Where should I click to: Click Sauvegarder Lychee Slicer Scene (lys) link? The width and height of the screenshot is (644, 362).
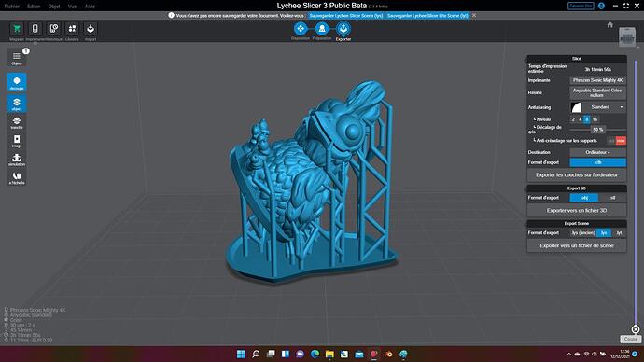(x=346, y=16)
